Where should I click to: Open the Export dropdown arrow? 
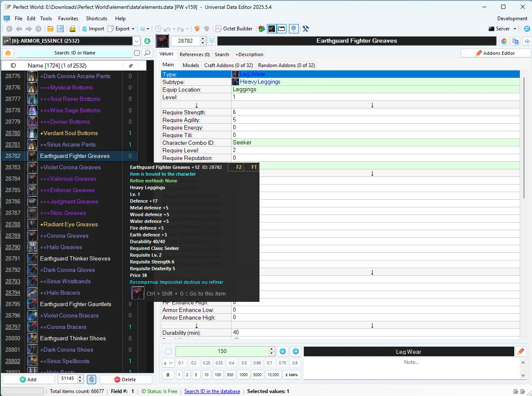pos(133,29)
